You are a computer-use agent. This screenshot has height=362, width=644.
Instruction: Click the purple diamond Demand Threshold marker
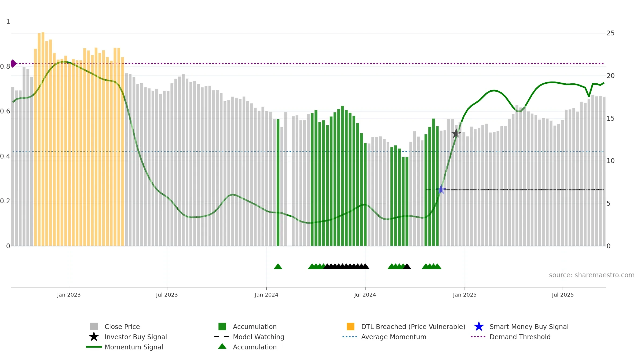13,64
